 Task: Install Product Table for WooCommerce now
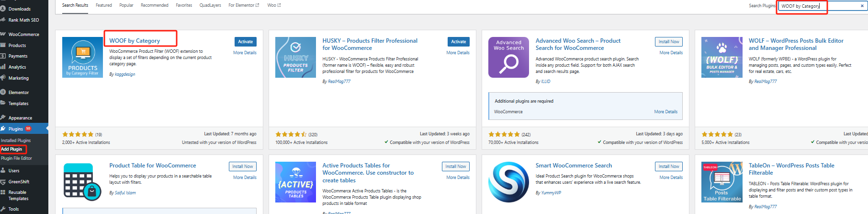tap(243, 166)
